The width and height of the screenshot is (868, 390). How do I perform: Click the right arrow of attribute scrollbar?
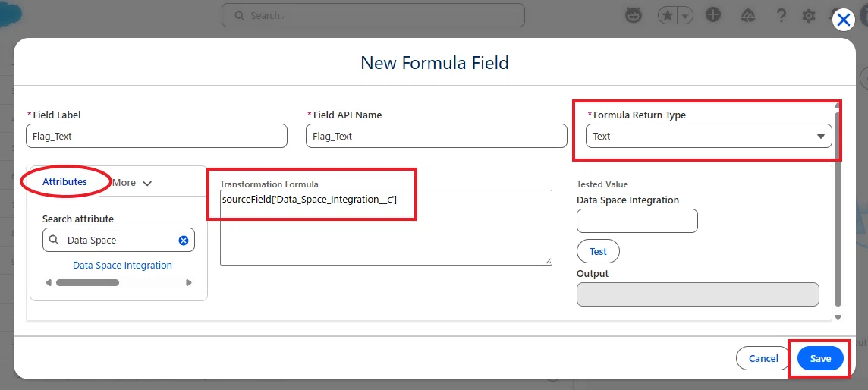[189, 282]
